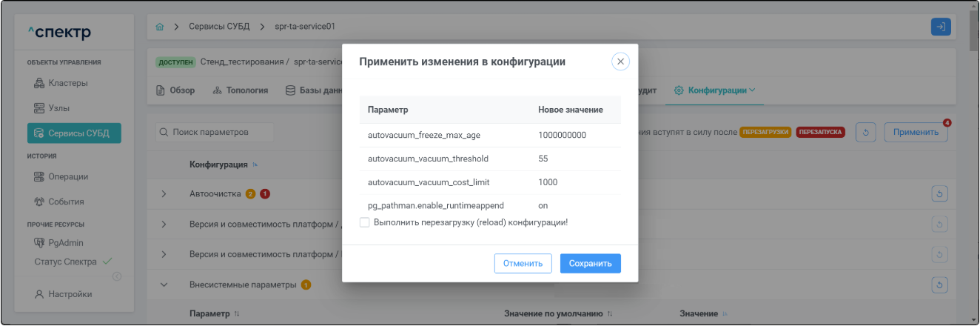
Task: Click the События sidebar icon
Action: (39, 202)
